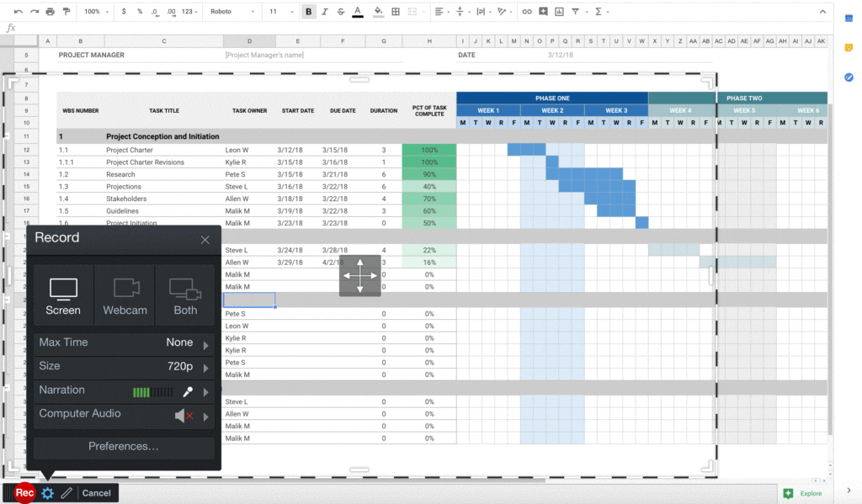The image size is (862, 504).
Task: Open the 123 number format dropdown
Action: coord(189,12)
